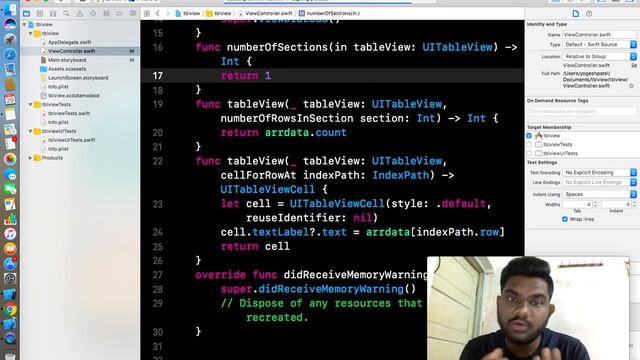This screenshot has width=640, height=360.
Task: Adjust Tab width stepper
Action: click(595, 204)
